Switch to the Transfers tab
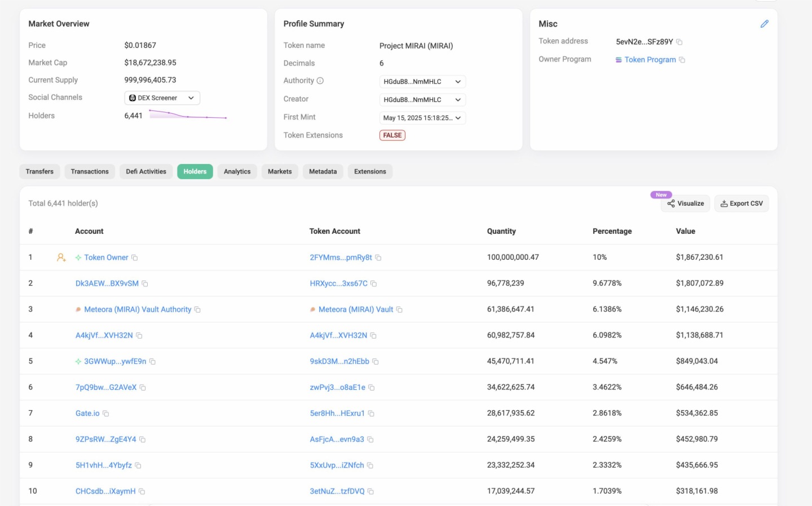812x506 pixels. tap(39, 171)
